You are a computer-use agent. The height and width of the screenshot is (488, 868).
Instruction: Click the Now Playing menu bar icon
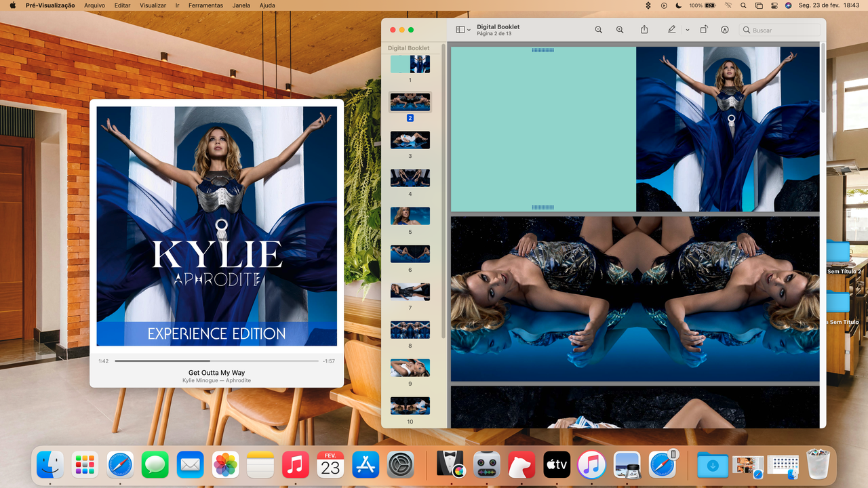coord(663,5)
